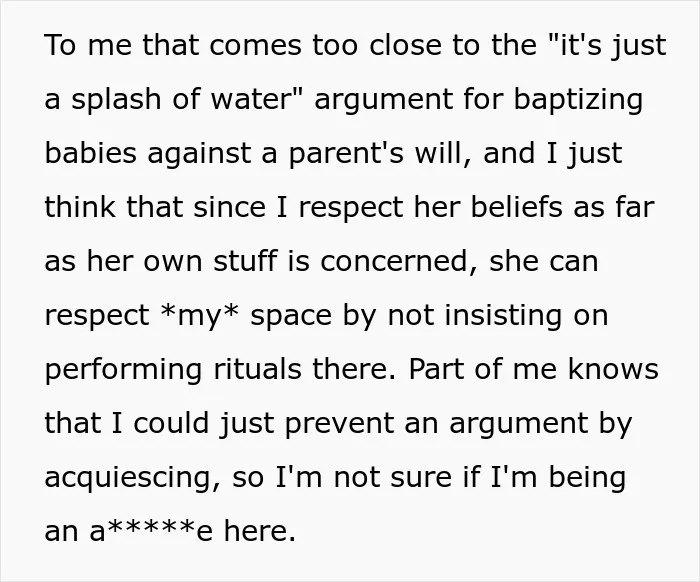
Task: Click the word "rituals" in the text
Action: click(x=257, y=370)
